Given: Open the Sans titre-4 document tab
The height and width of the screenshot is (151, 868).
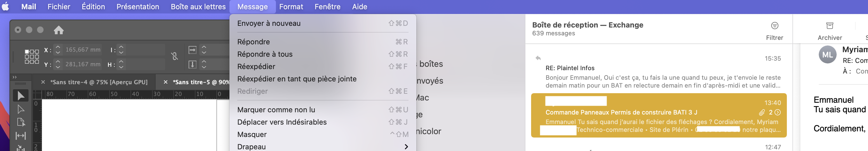Looking at the screenshot, I should [x=99, y=82].
